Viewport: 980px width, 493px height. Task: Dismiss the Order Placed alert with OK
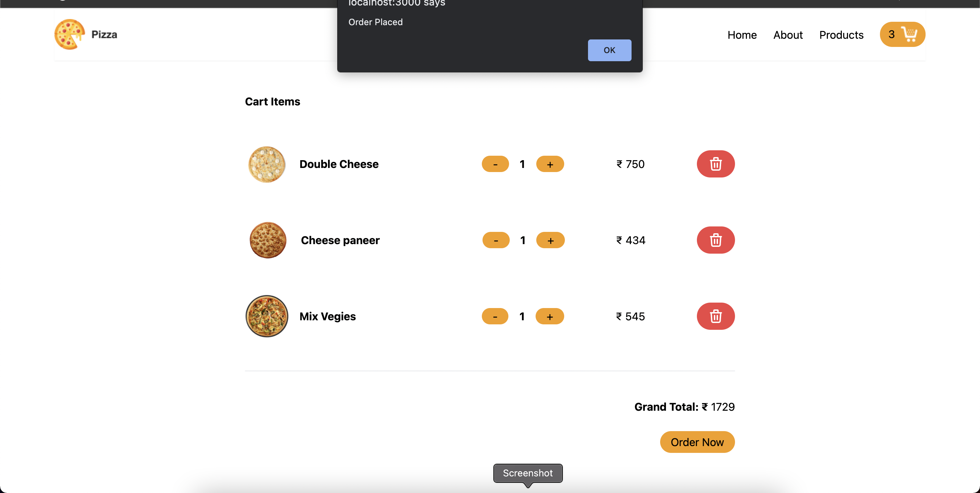click(609, 50)
